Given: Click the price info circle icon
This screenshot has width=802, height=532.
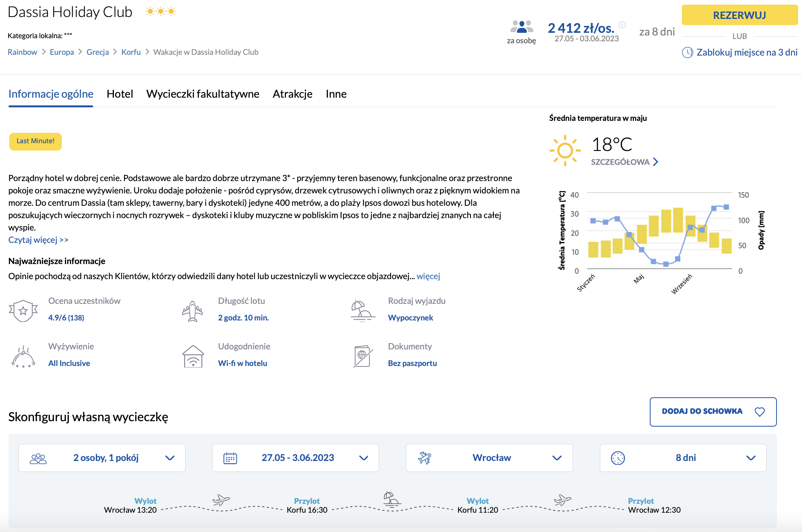Looking at the screenshot, I should click(x=622, y=25).
